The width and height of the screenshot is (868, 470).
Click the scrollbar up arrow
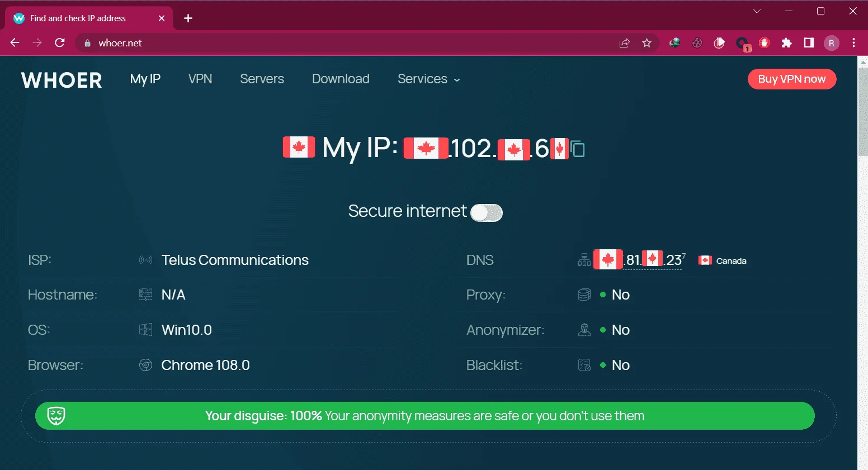pos(862,61)
